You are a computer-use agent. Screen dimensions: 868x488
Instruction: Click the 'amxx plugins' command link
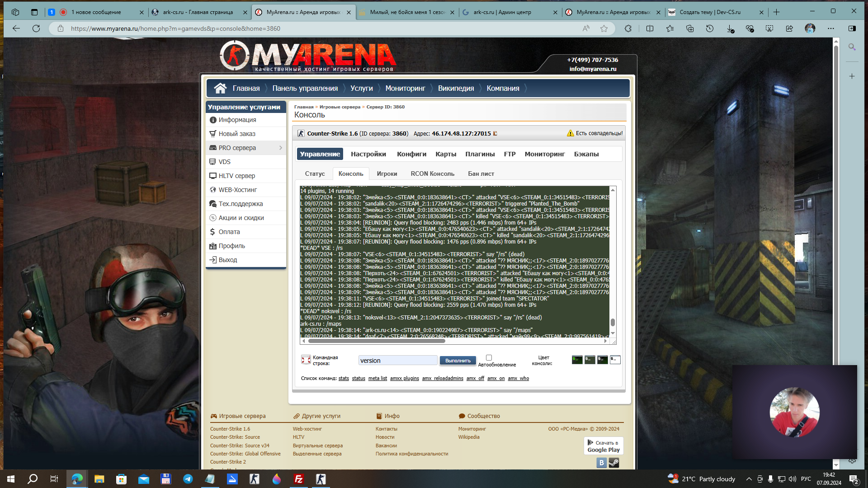click(405, 379)
